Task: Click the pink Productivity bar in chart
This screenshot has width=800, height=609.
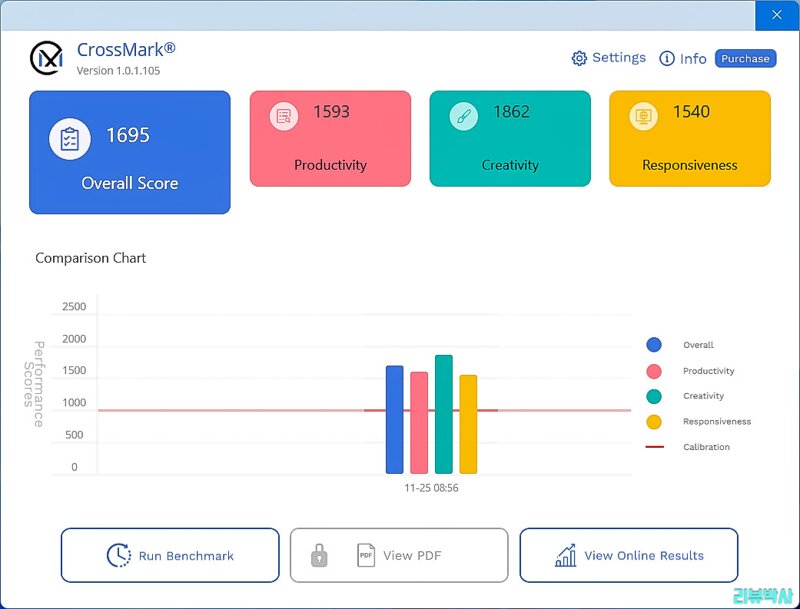Action: point(419,423)
